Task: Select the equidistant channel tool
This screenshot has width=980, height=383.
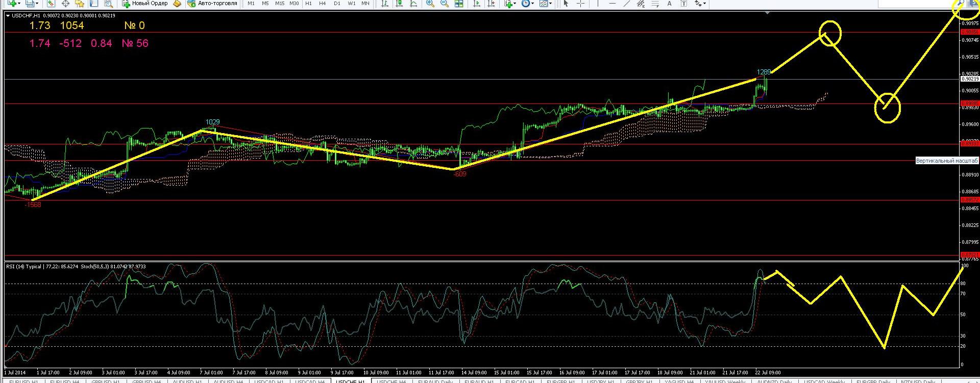Action: click(641, 4)
